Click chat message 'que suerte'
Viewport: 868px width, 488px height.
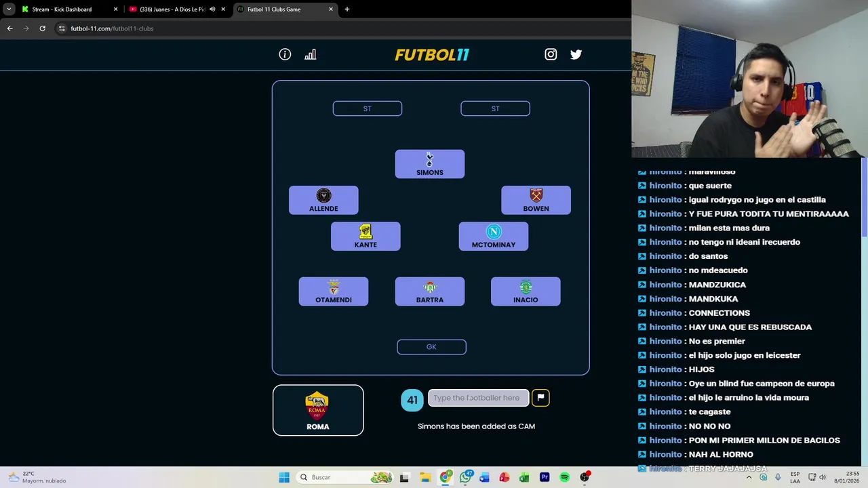[710, 186]
